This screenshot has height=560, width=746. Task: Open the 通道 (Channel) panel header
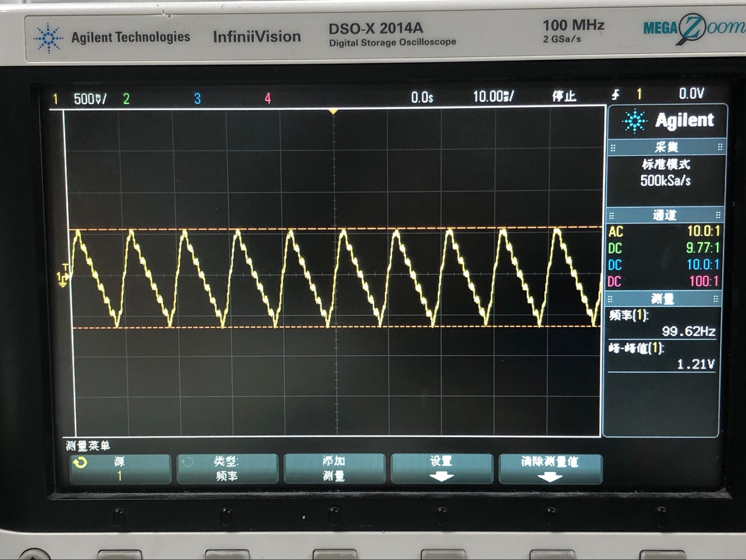coord(665,215)
